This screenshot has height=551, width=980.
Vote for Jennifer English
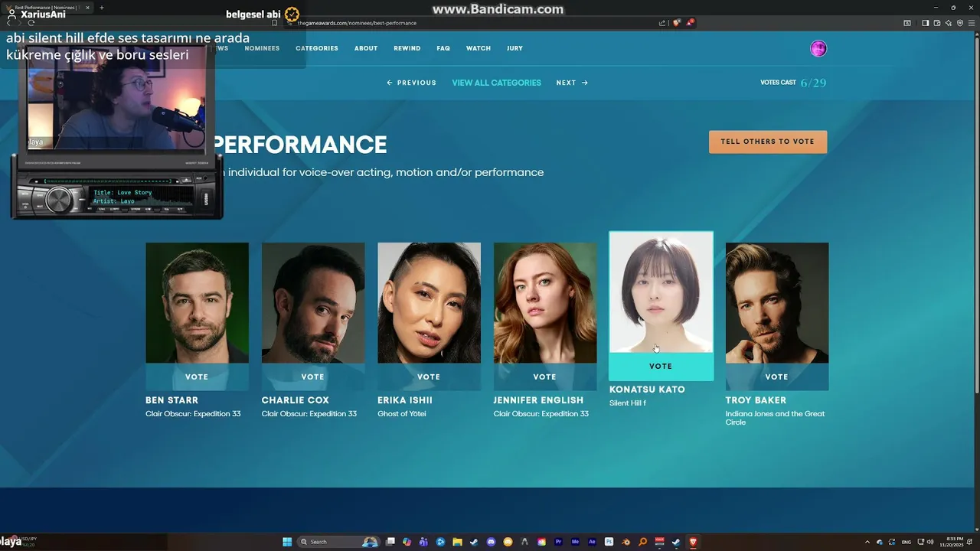[545, 377]
